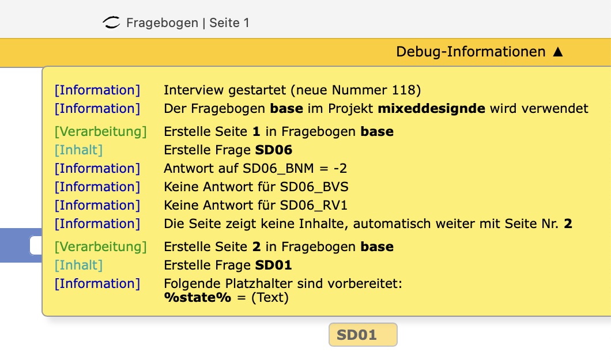Select the bold SD01 in debug log
The image size is (611, 364).
pyautogui.click(x=274, y=265)
